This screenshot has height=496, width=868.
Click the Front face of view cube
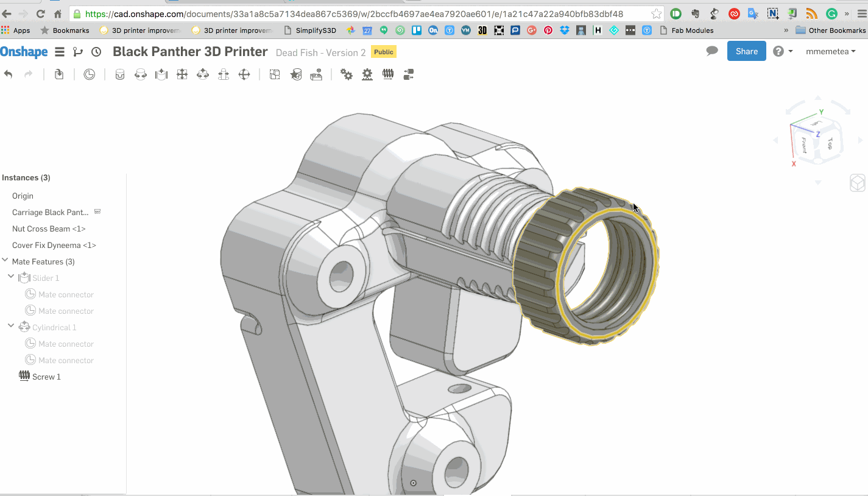(804, 145)
